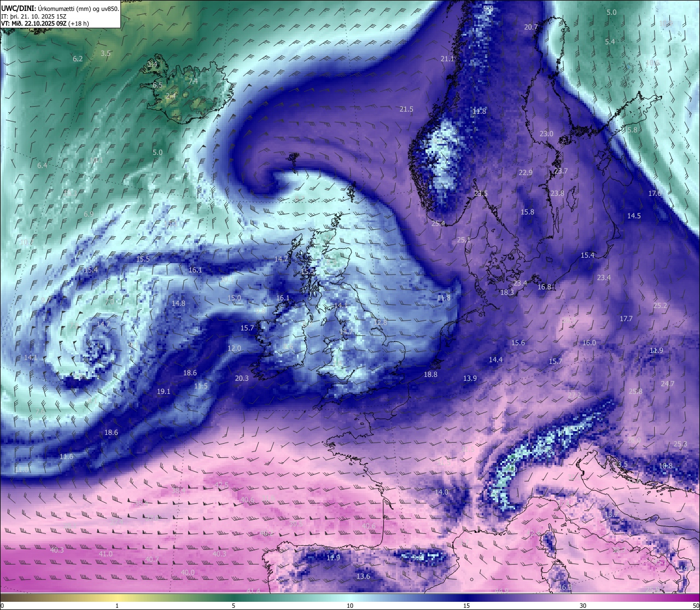Click the 17.6 value at the right edge
The width and height of the screenshot is (700, 610).
[x=655, y=193]
